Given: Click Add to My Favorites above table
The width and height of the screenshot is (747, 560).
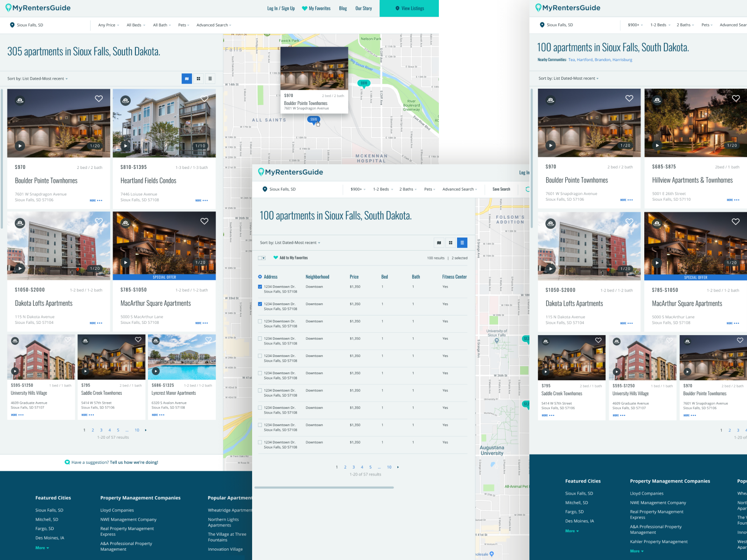Looking at the screenshot, I should [290, 258].
